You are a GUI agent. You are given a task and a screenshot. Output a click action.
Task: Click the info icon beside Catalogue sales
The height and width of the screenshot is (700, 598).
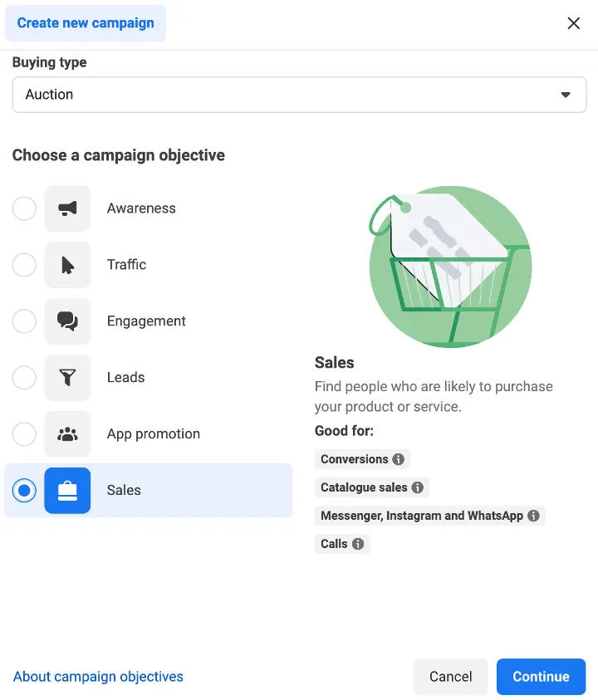point(418,487)
